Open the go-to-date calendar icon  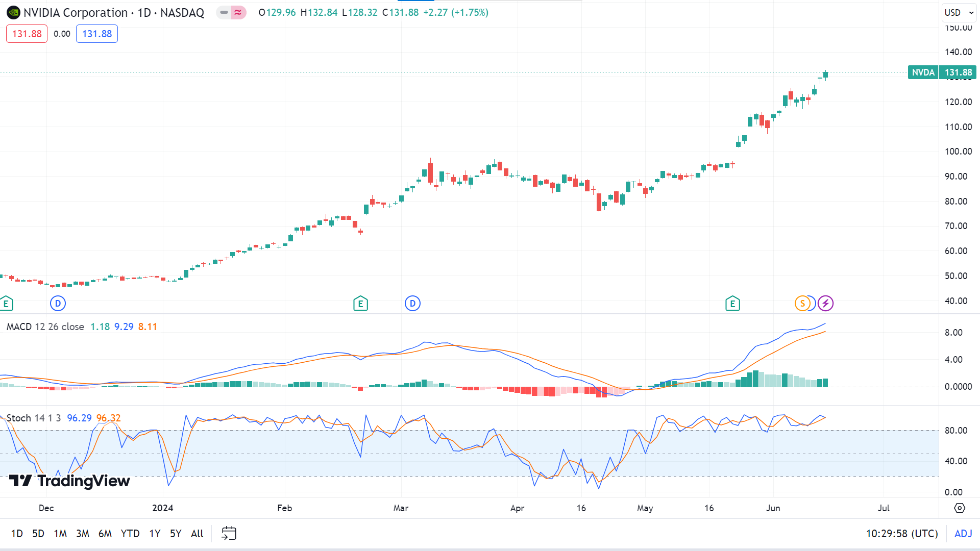[x=229, y=534]
